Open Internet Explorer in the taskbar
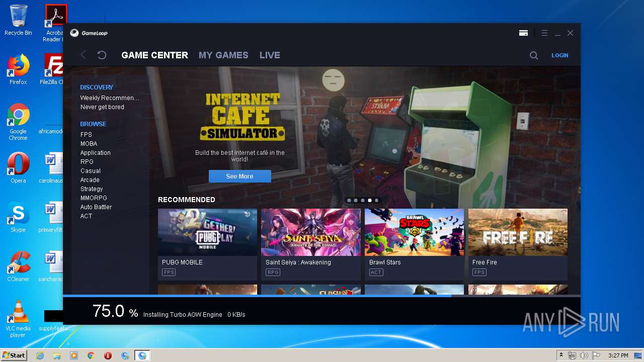 (40, 355)
